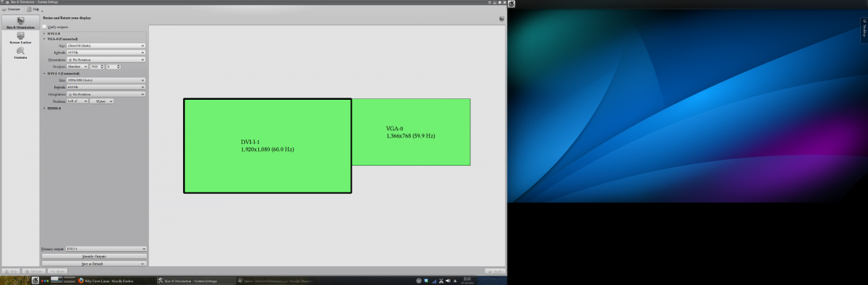Click the Defaults button
This screenshot has width=868, height=285.
[35, 271]
